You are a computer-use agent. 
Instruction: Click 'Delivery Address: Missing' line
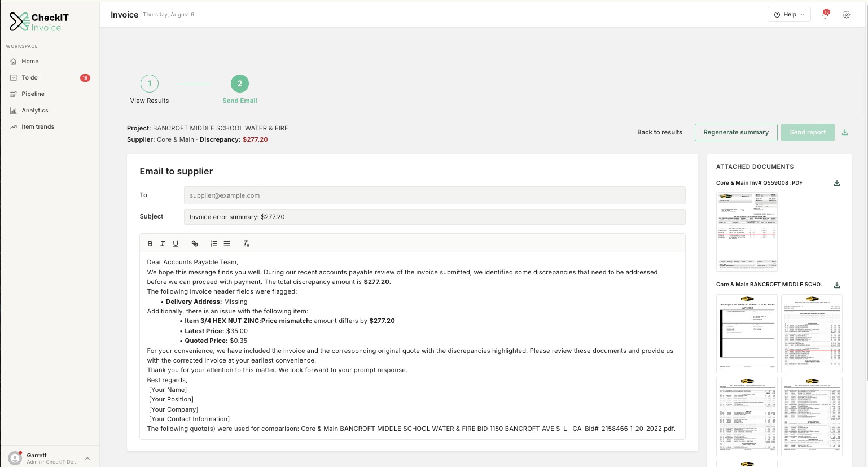[207, 302]
